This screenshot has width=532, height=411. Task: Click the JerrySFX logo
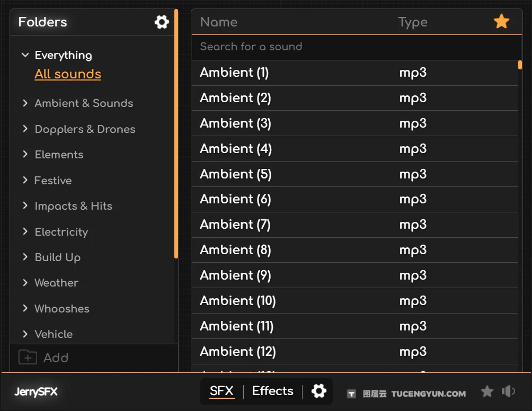click(36, 392)
